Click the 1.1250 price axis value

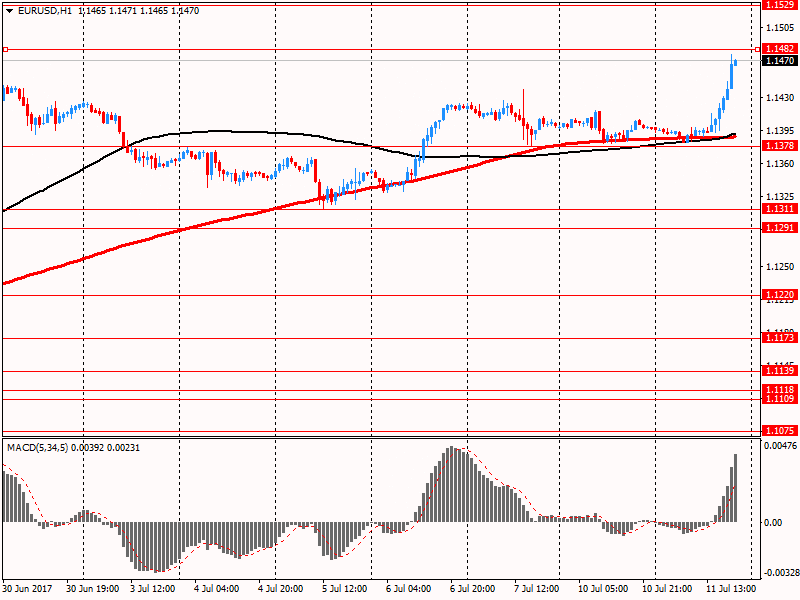click(781, 267)
